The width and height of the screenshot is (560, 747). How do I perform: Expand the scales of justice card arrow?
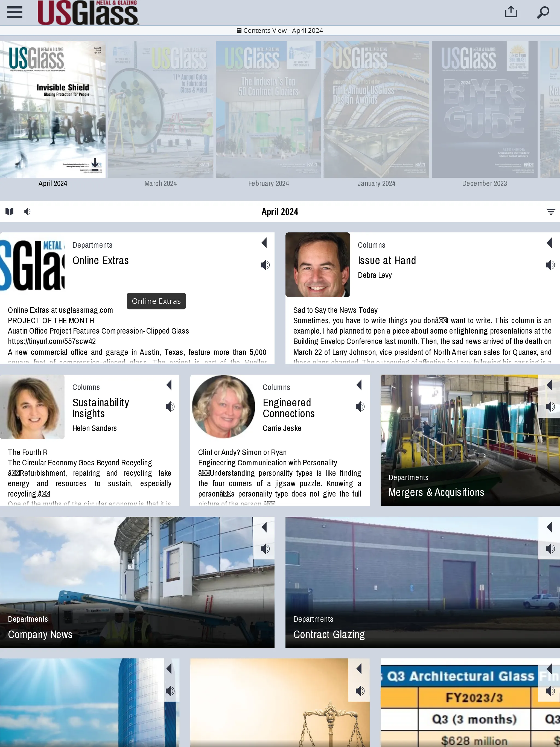click(x=359, y=669)
